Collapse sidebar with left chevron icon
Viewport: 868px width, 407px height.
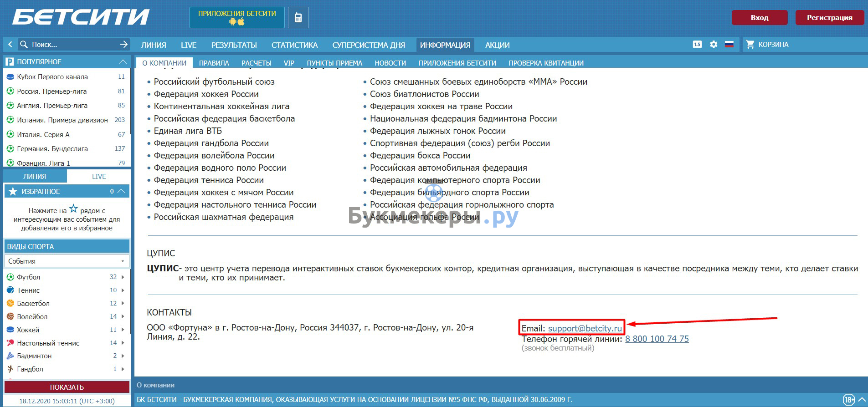click(10, 45)
